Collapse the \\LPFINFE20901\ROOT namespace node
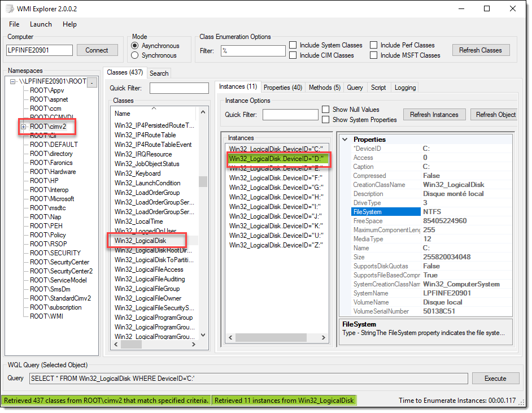 (12, 81)
